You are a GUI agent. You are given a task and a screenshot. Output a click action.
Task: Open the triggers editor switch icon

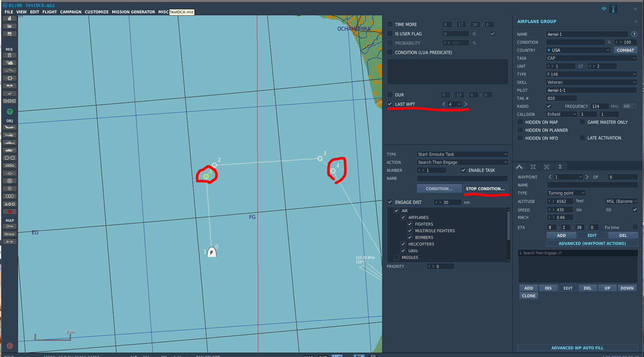(x=10, y=70)
